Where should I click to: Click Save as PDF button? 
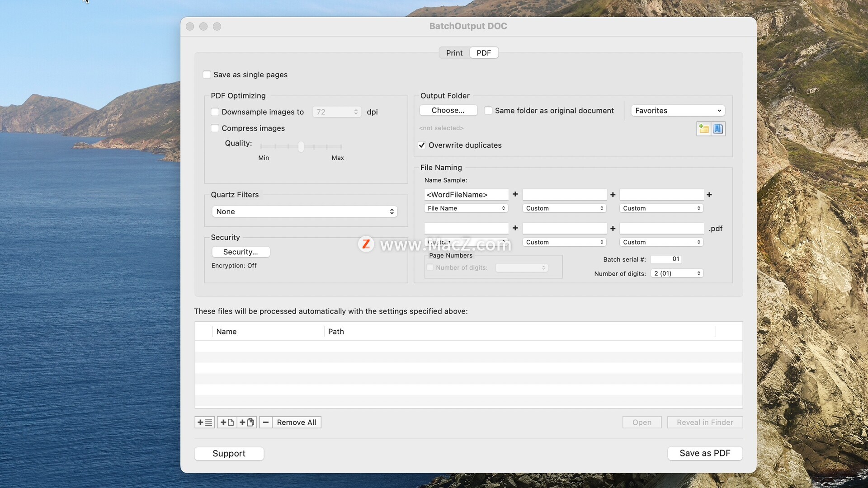click(705, 453)
